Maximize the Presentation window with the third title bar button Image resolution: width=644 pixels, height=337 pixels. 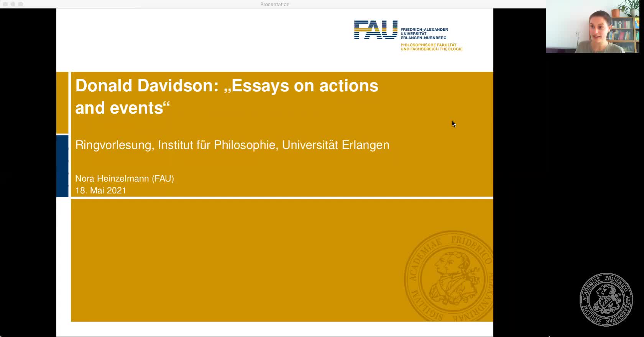coord(21,4)
